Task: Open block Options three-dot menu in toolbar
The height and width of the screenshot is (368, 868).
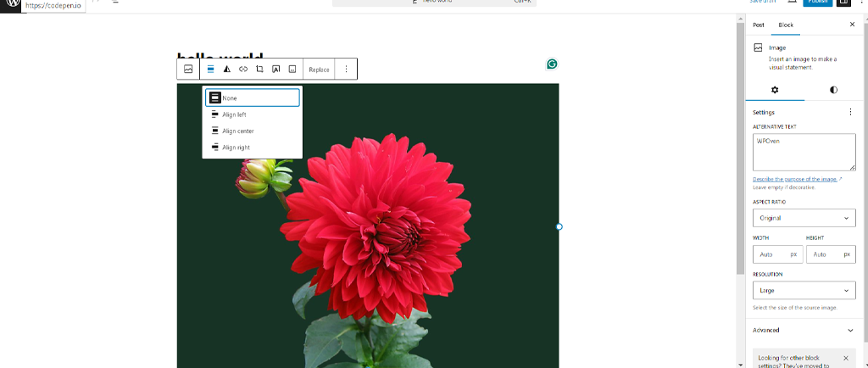Action: pos(346,70)
